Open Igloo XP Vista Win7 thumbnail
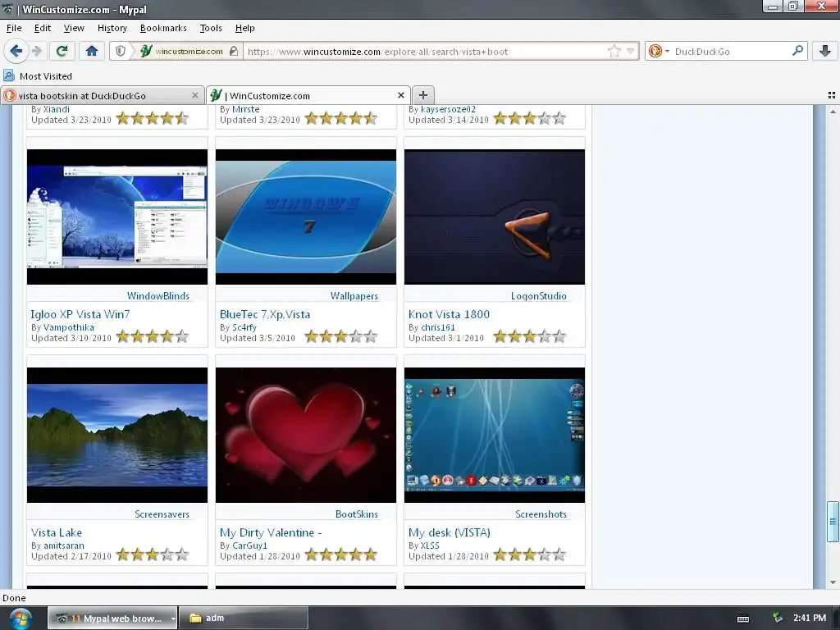 pos(117,217)
